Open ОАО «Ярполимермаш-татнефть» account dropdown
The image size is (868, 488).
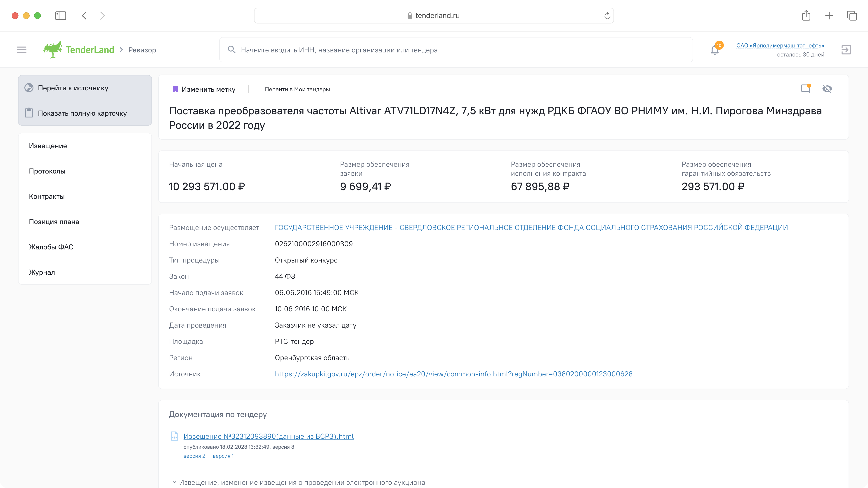tap(780, 45)
